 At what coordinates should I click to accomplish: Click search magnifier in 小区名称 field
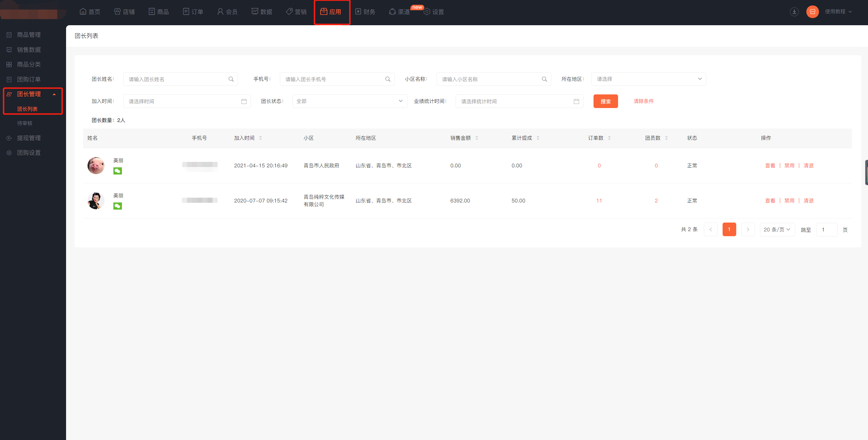click(x=544, y=79)
